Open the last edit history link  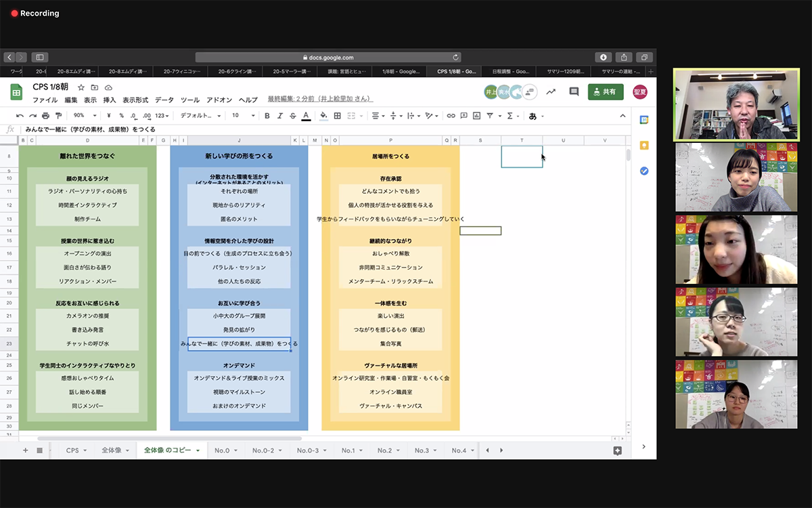320,100
